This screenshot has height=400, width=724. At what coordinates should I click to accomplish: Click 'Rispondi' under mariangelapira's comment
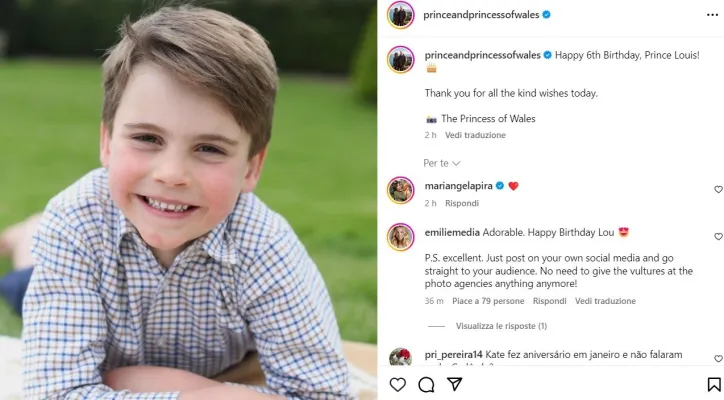click(462, 203)
